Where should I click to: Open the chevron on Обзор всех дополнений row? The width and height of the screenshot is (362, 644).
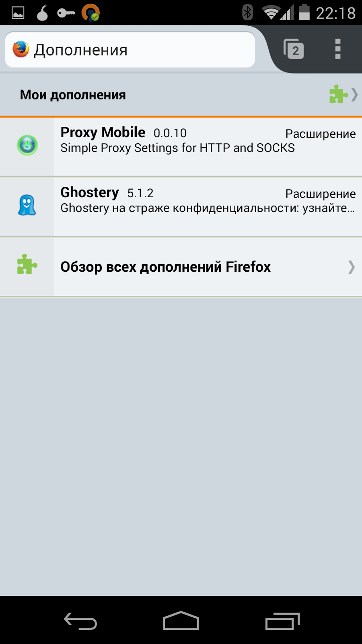point(352,267)
